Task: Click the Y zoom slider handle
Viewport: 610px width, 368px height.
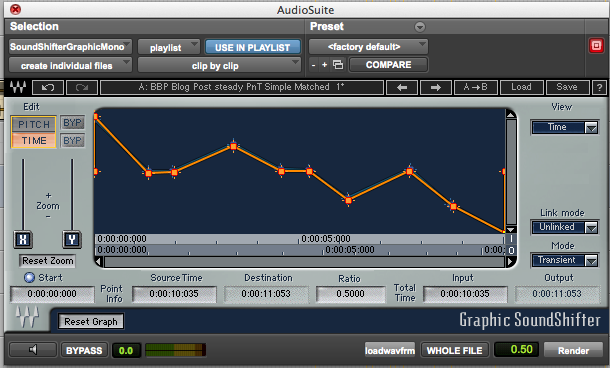Action: coord(72,239)
